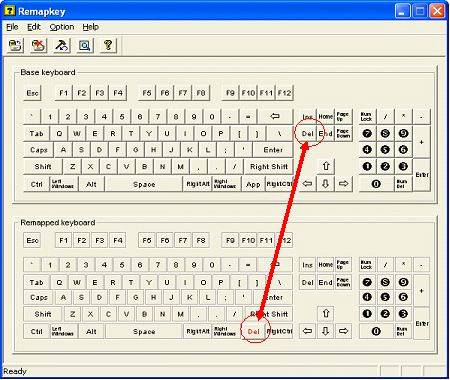Select the left arrow key in Base keyboard
The width and height of the screenshot is (450, 380).
pos(308,184)
